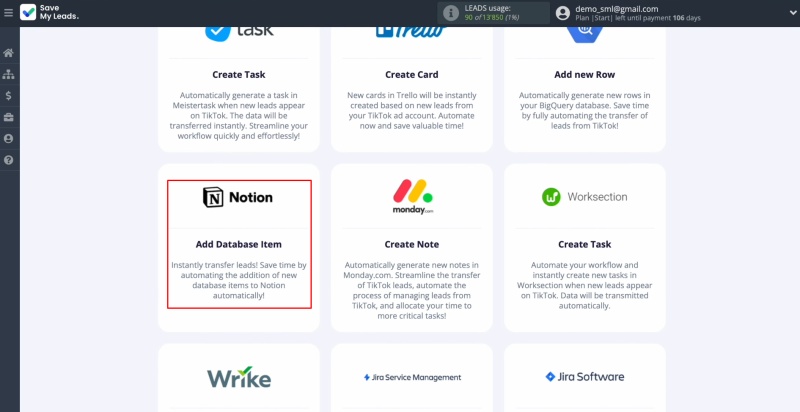The height and width of the screenshot is (412, 800).
Task: Click the Notion logo
Action: pos(238,197)
